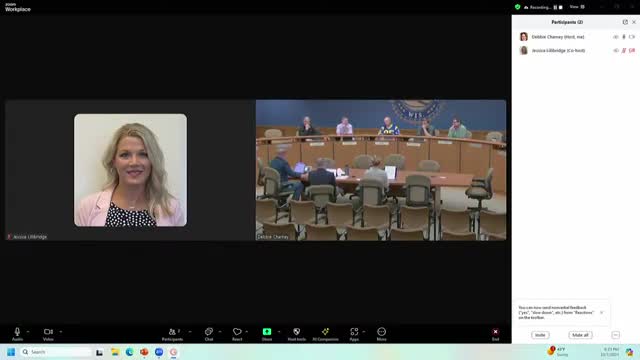This screenshot has height=360, width=640.
Task: Open File Explorer from taskbar
Action: click(x=115, y=352)
